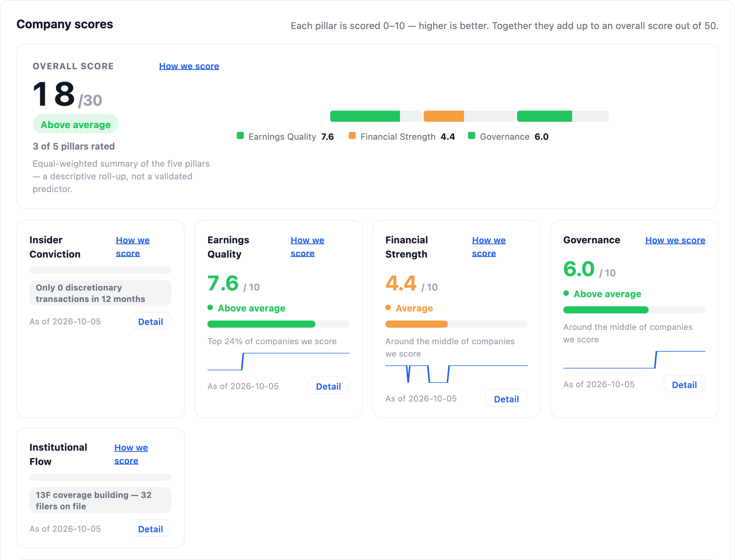Click the 'Only 0 discretionary transactions' notice

(100, 293)
